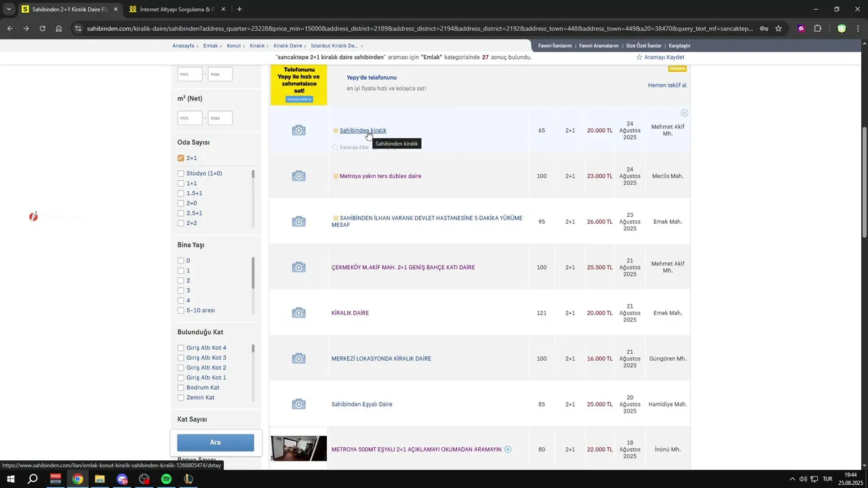Open the MERKEZİ LOKASYONDA KİRALIK DAİRE listing

pos(381,359)
